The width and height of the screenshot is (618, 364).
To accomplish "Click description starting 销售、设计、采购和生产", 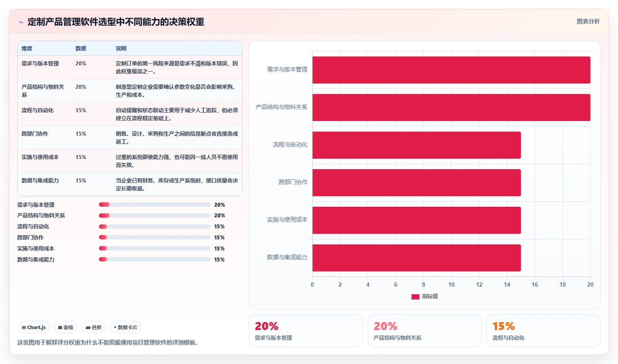I will point(177,137).
